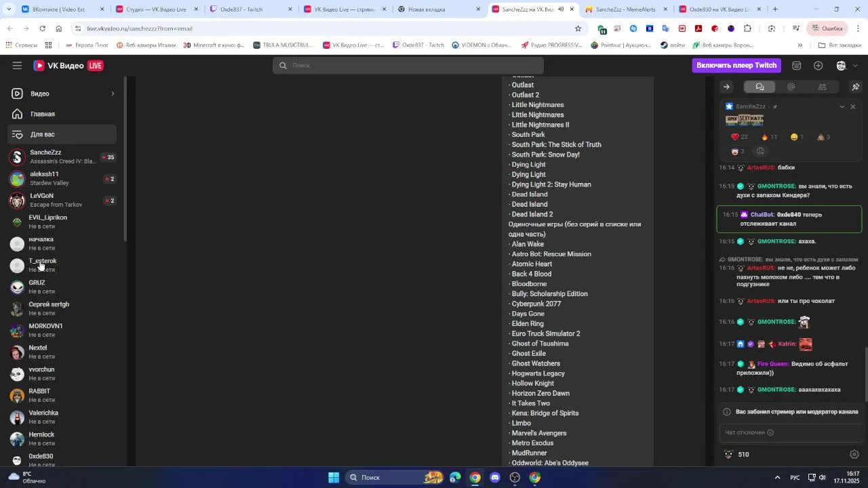Click the Поиск search field in VK Видео
868x488 pixels.
pos(408,66)
